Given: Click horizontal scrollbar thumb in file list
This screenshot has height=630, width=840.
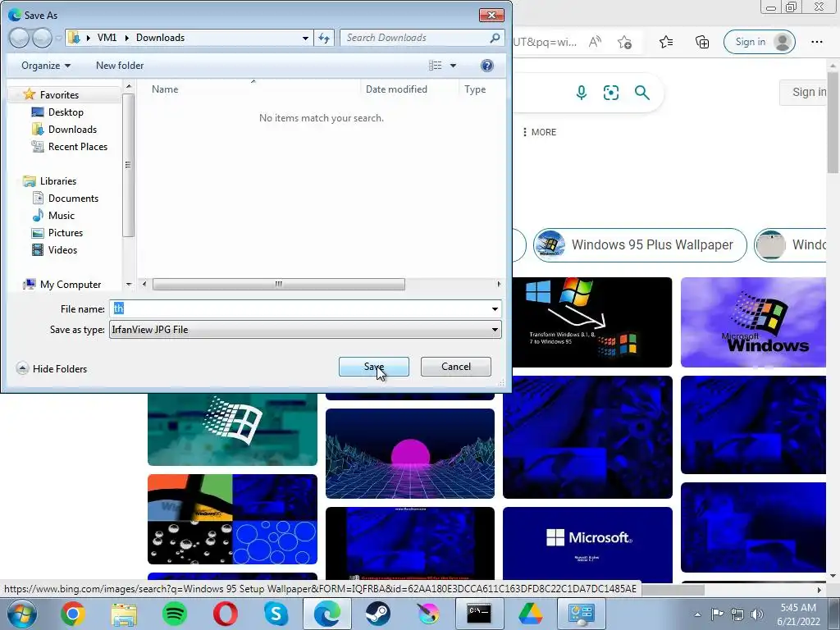Looking at the screenshot, I should (x=279, y=284).
